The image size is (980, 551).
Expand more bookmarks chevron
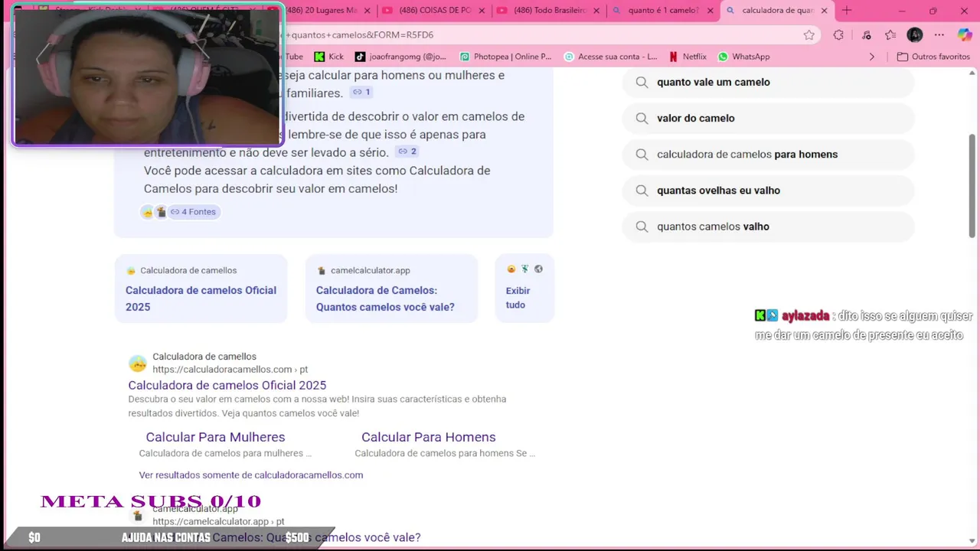coord(871,57)
